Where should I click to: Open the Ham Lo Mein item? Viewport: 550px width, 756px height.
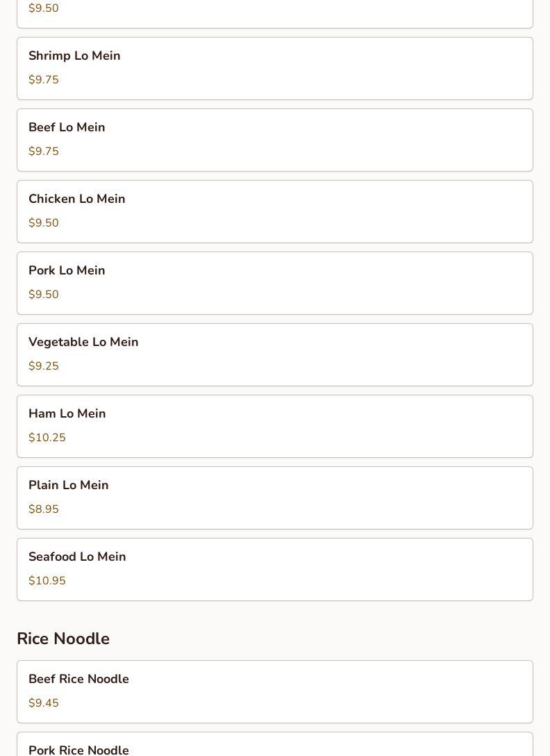click(x=67, y=413)
